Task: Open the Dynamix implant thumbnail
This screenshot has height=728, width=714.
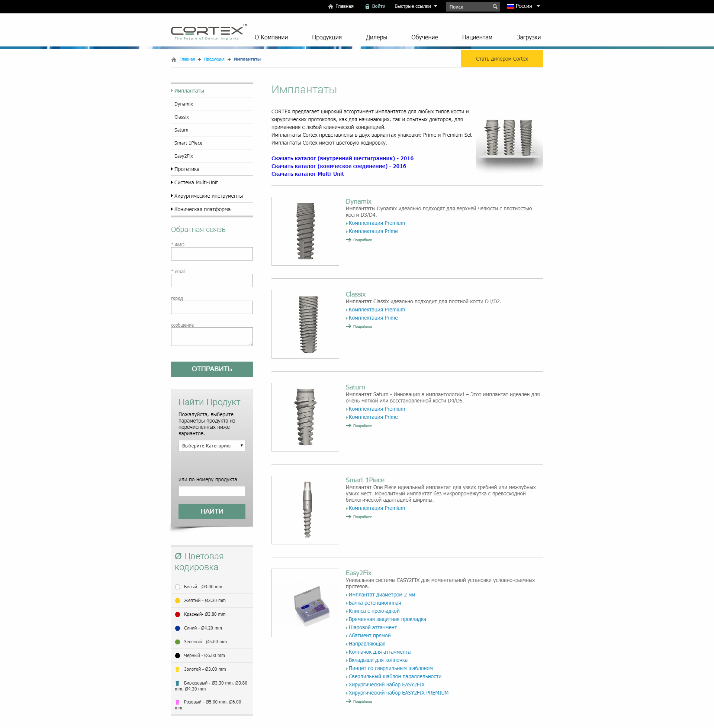Action: [305, 231]
